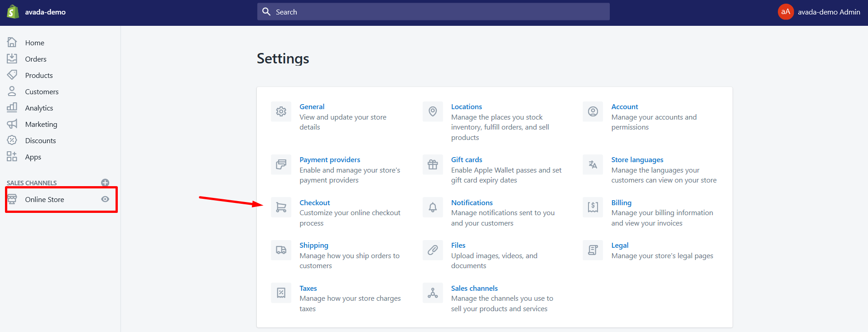
Task: Open Orders in the sidebar
Action: tap(36, 59)
